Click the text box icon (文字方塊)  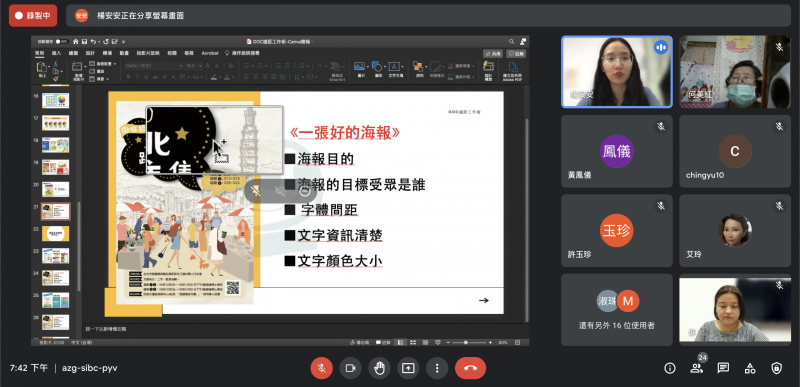[x=394, y=66]
